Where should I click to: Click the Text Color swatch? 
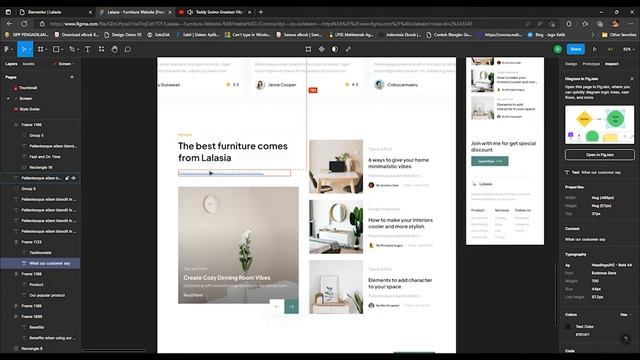[568, 327]
